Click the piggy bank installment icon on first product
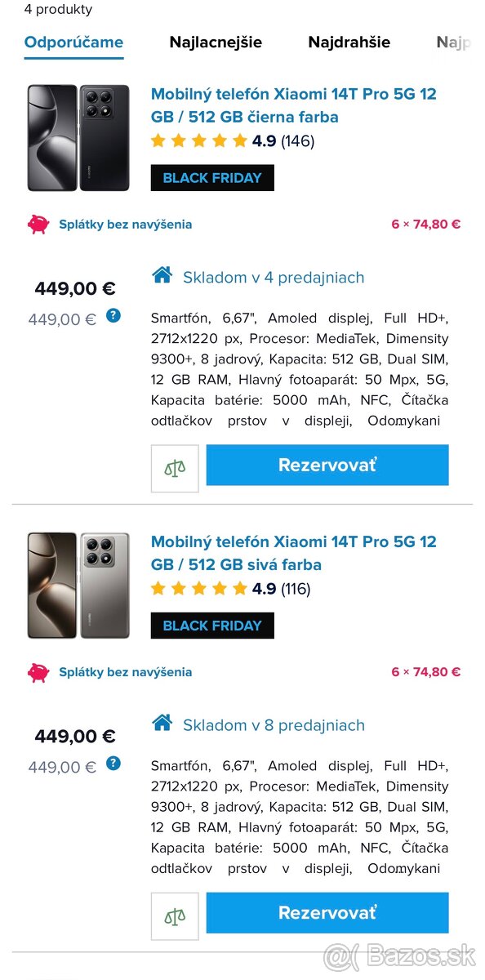This screenshot has height=980, width=485. click(37, 224)
